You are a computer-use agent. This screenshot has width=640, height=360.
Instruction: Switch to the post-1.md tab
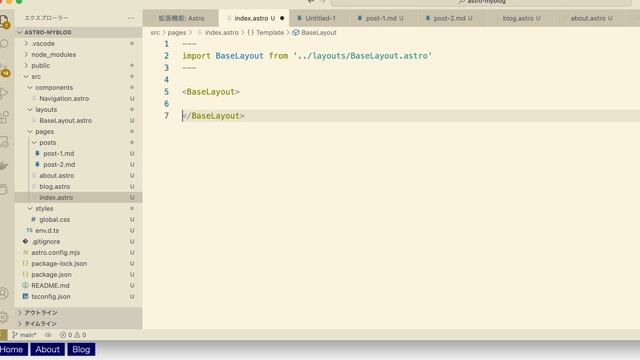pyautogui.click(x=384, y=18)
